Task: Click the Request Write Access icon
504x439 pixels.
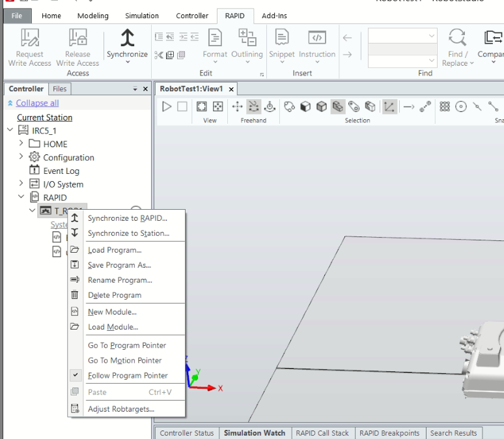Action: click(29, 37)
